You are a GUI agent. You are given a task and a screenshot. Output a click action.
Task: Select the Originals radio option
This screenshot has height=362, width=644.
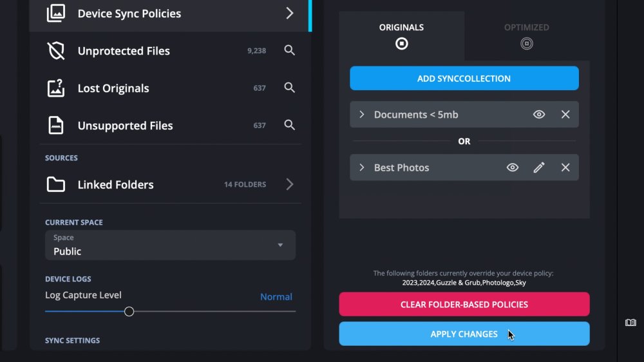click(401, 44)
